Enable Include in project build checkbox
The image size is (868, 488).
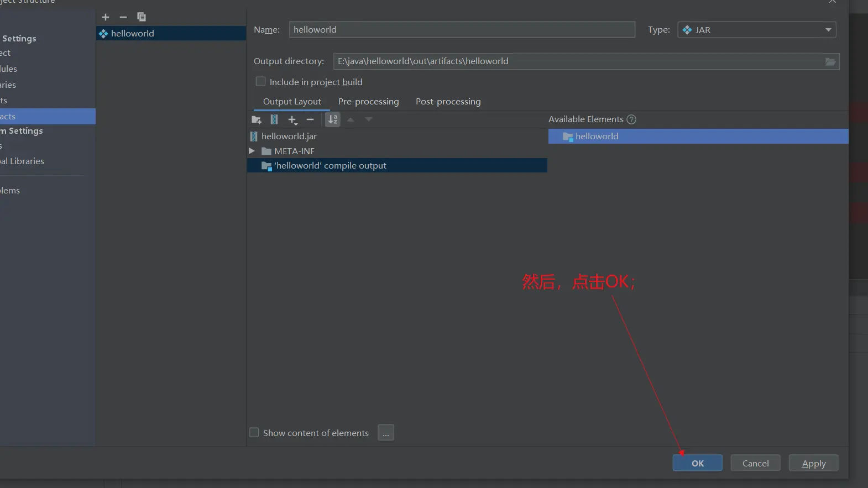click(260, 82)
